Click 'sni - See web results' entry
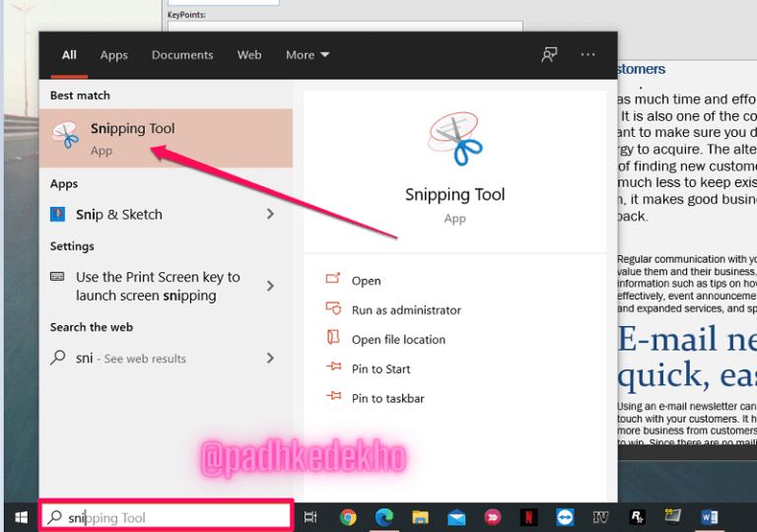757x532 pixels. coord(130,359)
